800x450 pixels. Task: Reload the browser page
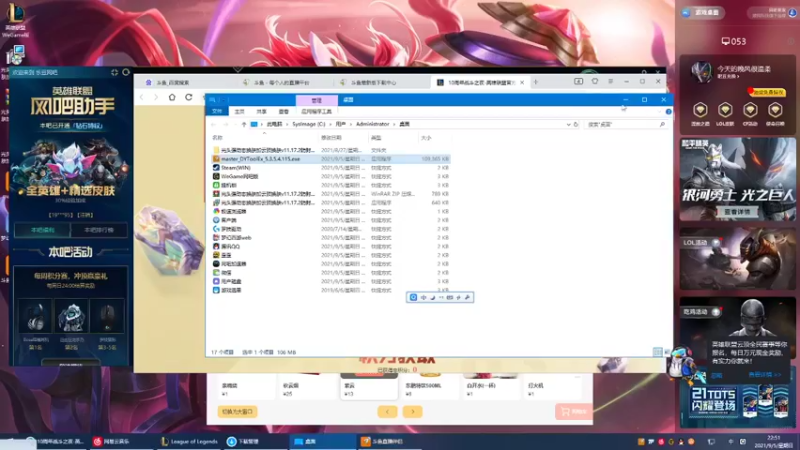click(x=189, y=97)
